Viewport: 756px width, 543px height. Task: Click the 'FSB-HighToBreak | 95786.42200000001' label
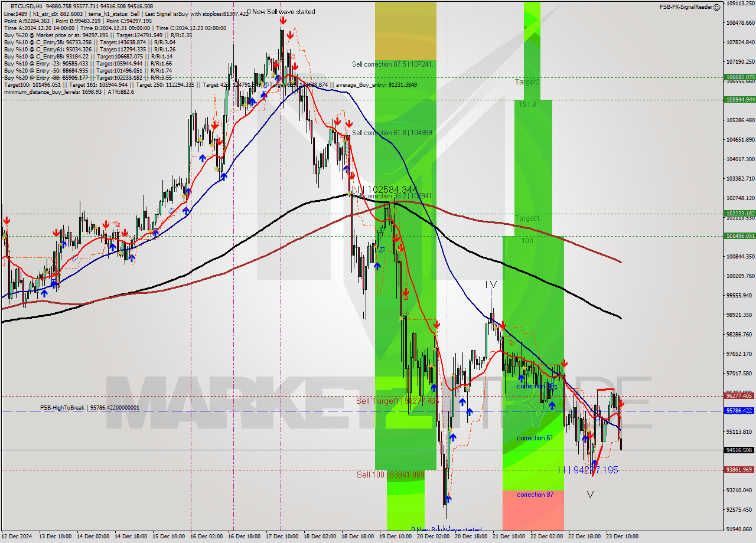click(x=90, y=408)
